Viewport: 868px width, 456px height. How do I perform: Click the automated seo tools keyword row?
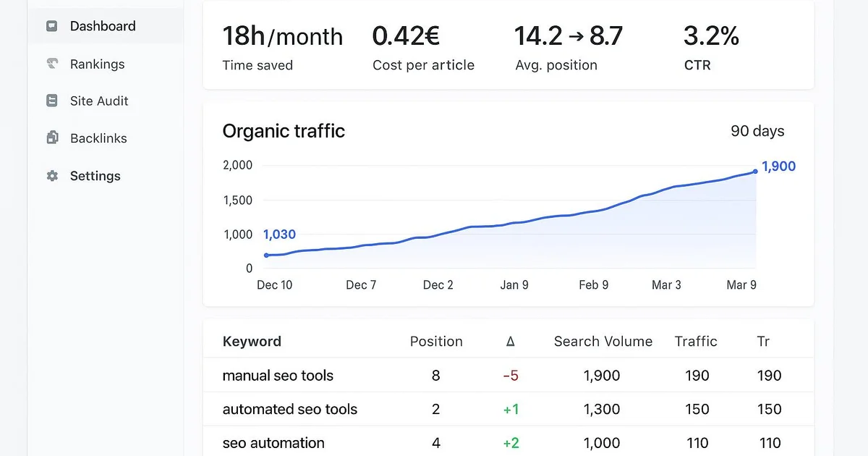click(509, 409)
